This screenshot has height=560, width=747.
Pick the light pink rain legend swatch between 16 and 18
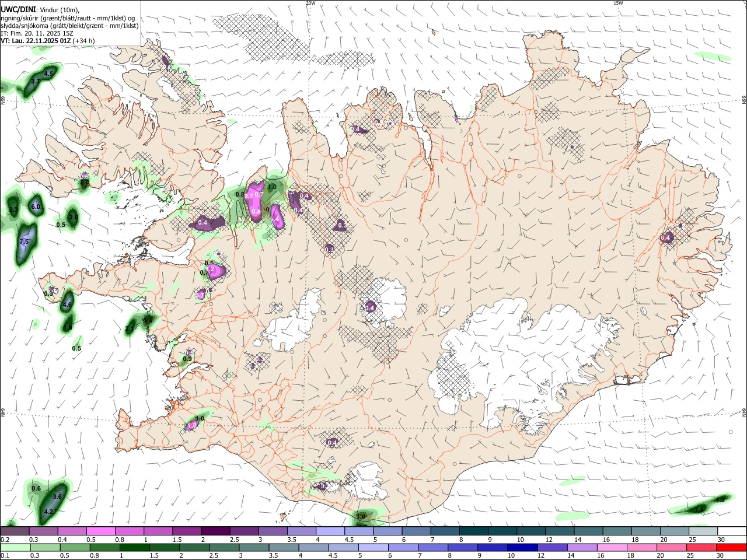click(x=611, y=548)
